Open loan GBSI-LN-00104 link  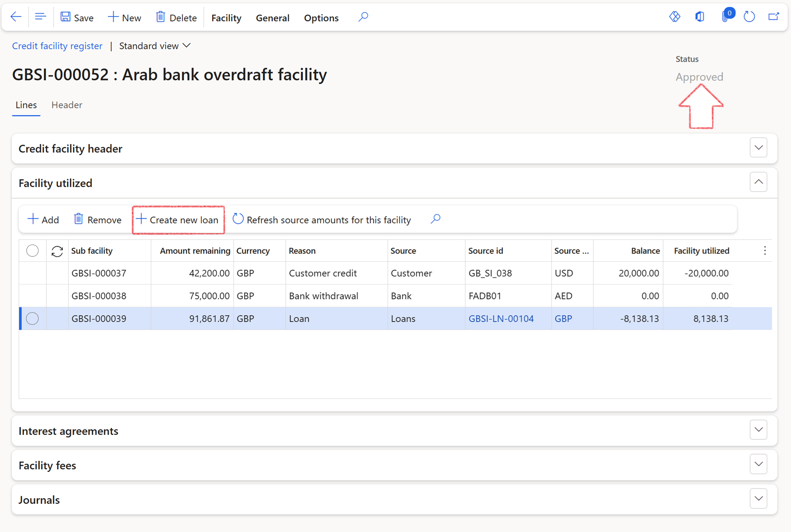point(501,318)
